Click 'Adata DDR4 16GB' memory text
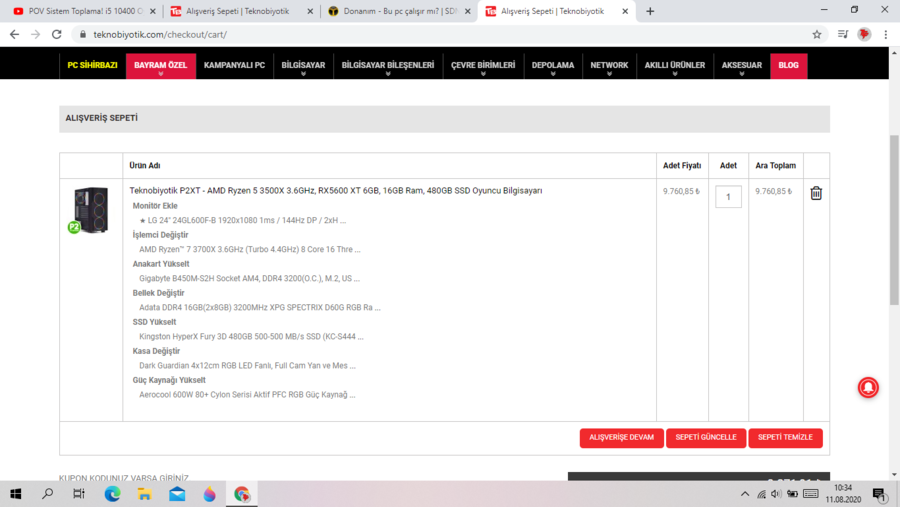 [x=259, y=307]
